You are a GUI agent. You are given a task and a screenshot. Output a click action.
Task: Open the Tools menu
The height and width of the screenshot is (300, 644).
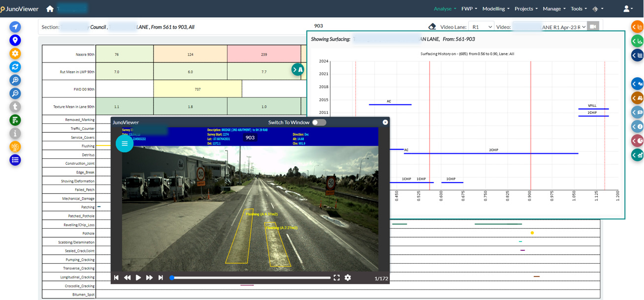[x=579, y=9]
